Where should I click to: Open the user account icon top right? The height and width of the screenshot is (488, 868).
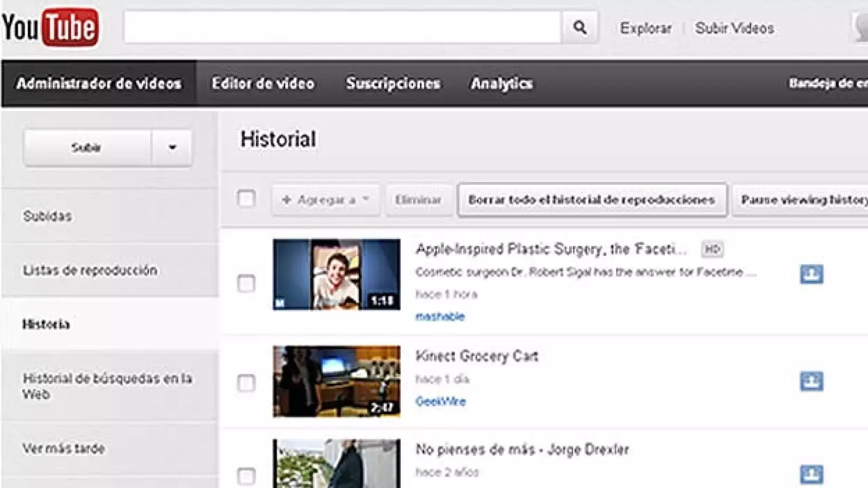click(x=863, y=27)
